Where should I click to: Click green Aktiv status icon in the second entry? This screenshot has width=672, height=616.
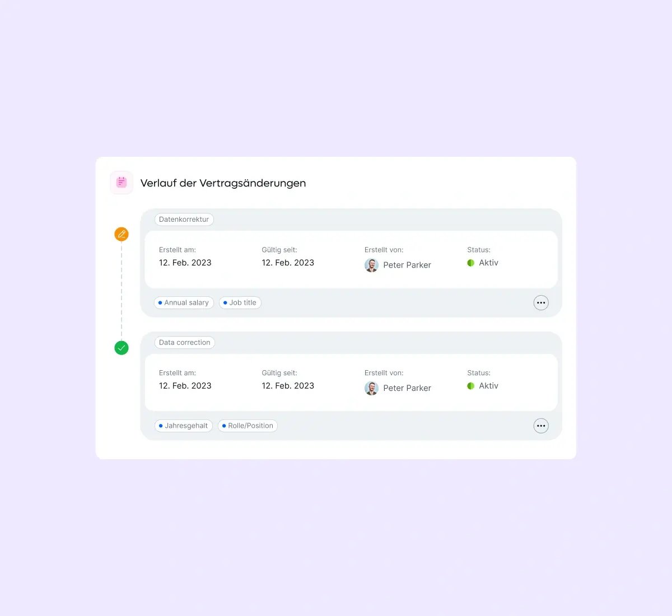click(471, 386)
